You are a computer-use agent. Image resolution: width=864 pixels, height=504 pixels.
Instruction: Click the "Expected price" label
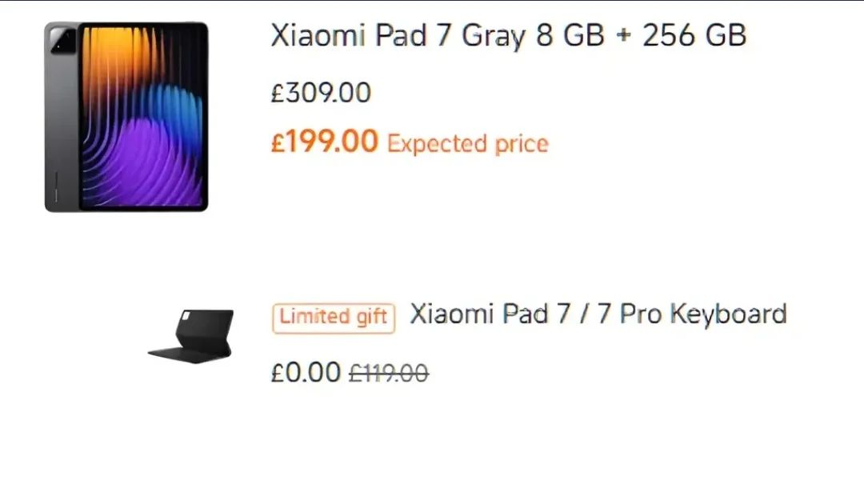[x=468, y=144]
